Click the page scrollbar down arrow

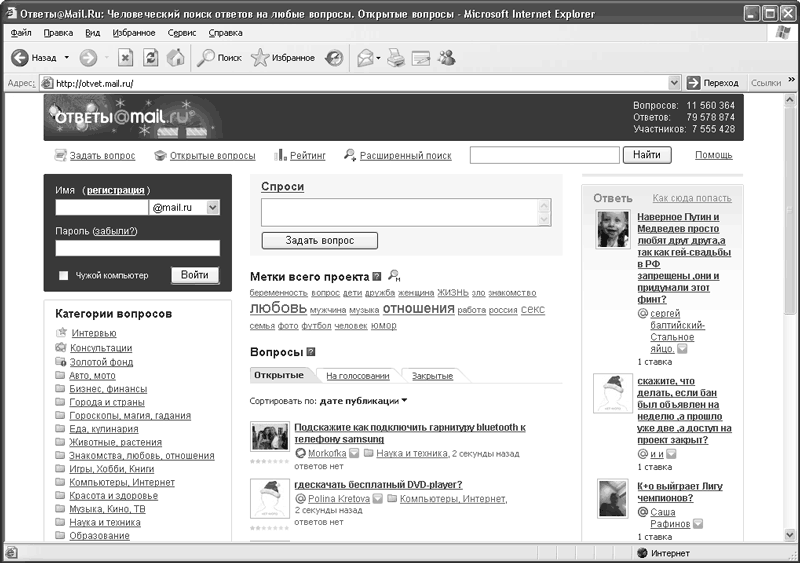pyautogui.click(x=790, y=535)
